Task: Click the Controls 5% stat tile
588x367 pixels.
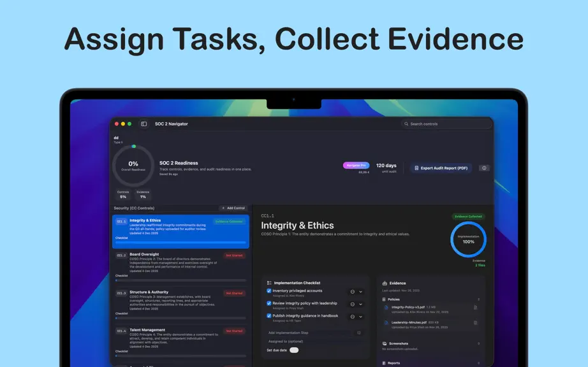Action: click(x=123, y=195)
